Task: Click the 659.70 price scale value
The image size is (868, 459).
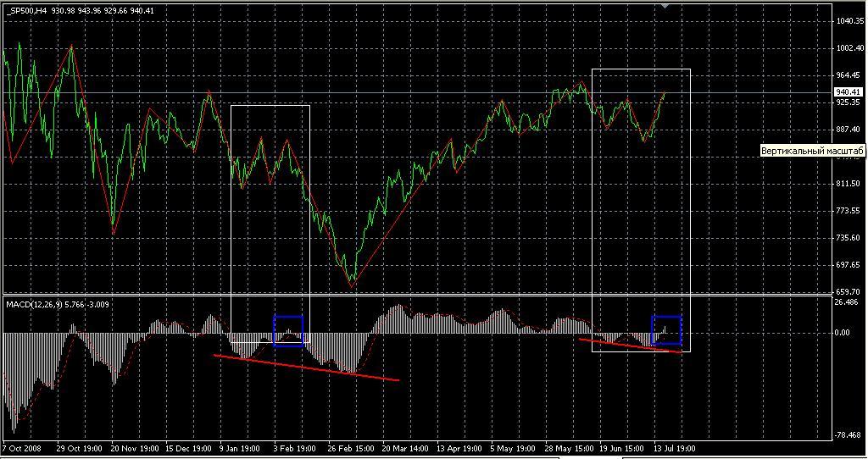Action: (849, 291)
